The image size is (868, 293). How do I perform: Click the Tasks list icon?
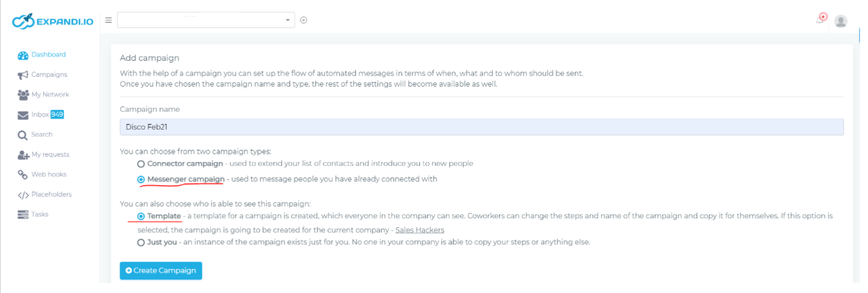point(23,214)
